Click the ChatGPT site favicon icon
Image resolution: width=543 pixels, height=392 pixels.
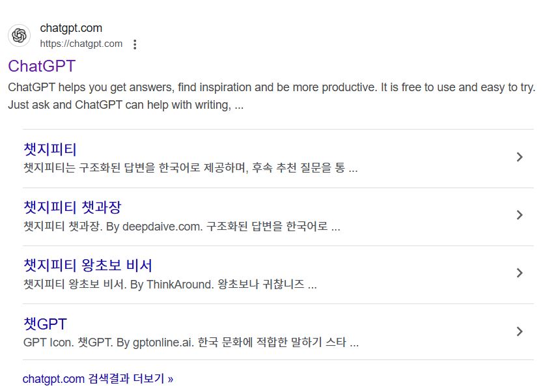click(x=18, y=35)
